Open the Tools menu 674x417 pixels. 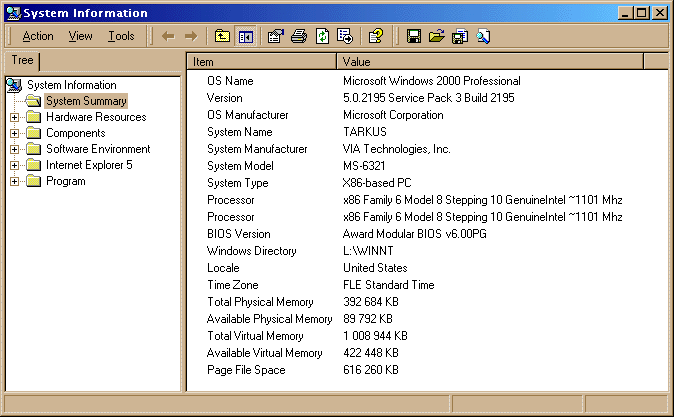pos(121,36)
